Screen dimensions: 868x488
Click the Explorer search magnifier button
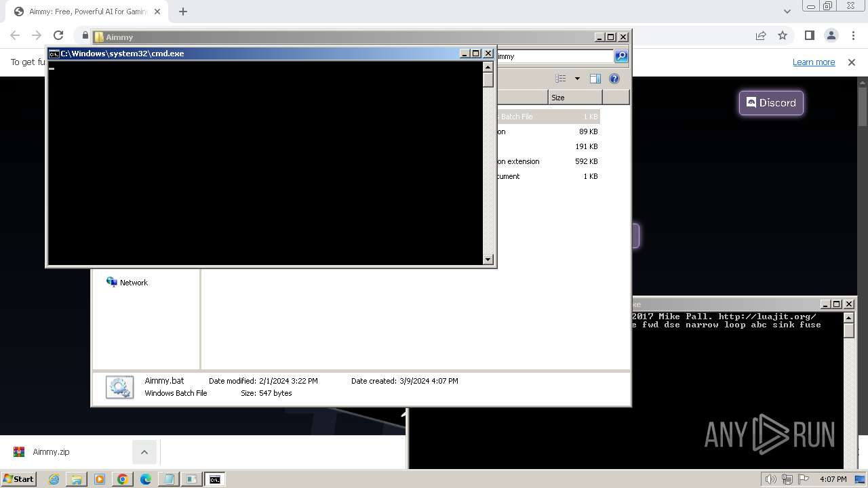pyautogui.click(x=620, y=56)
